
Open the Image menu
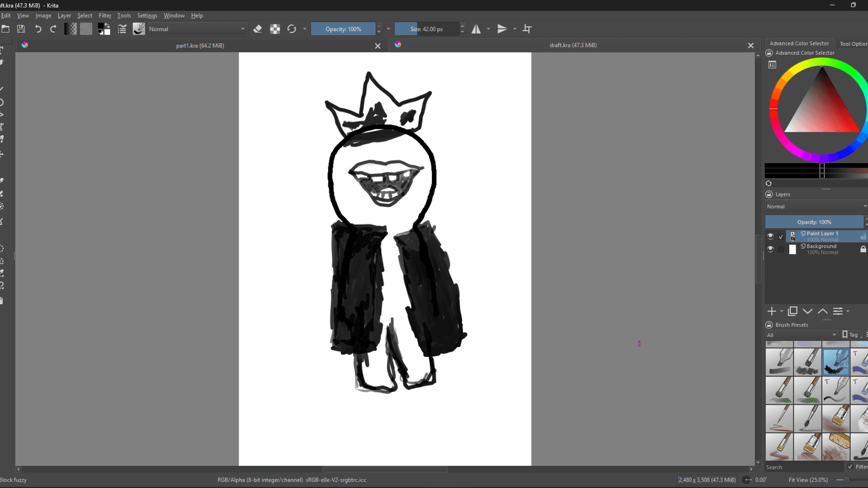[43, 15]
